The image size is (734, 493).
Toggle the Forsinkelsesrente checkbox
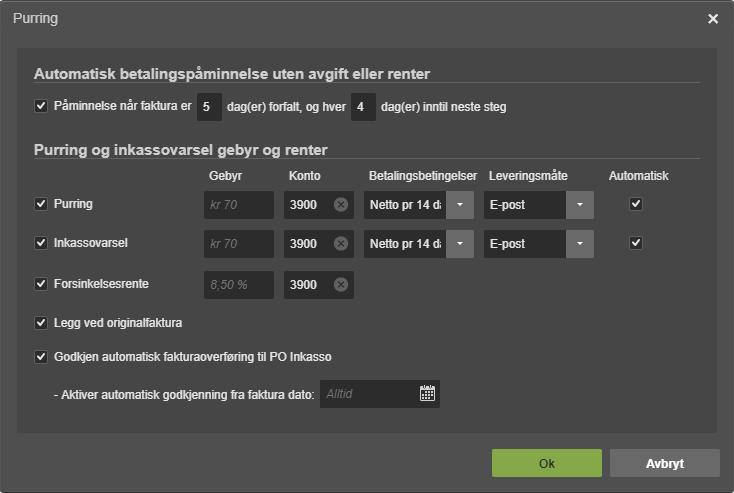41,284
